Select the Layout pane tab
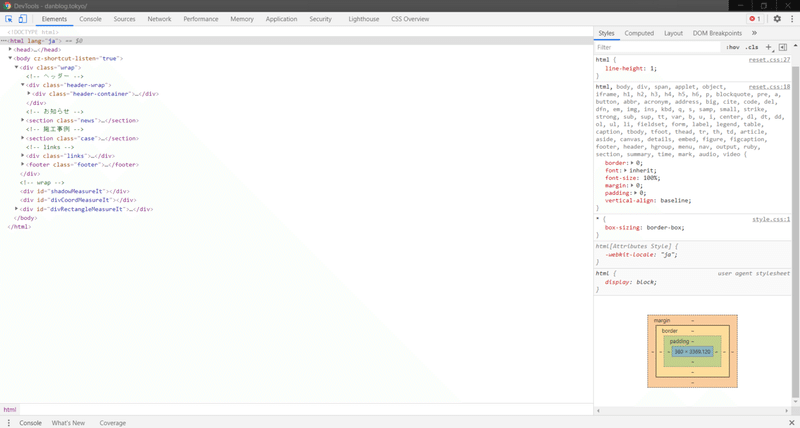 673,33
